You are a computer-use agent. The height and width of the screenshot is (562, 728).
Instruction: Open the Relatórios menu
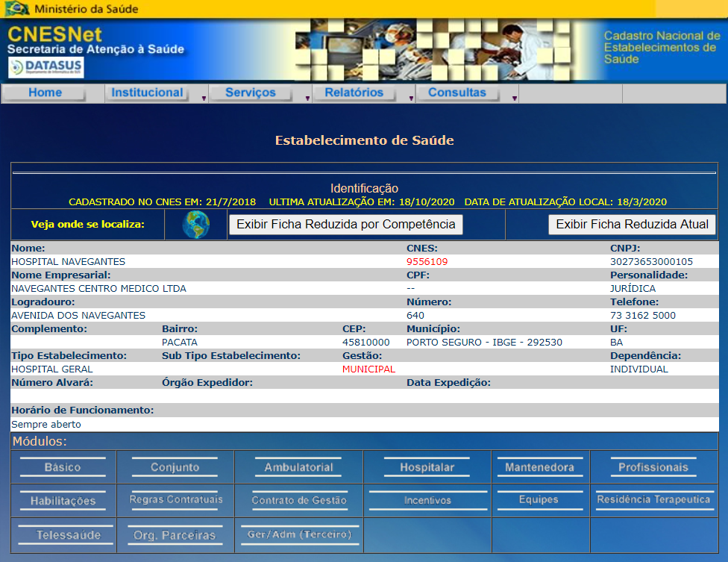(354, 93)
